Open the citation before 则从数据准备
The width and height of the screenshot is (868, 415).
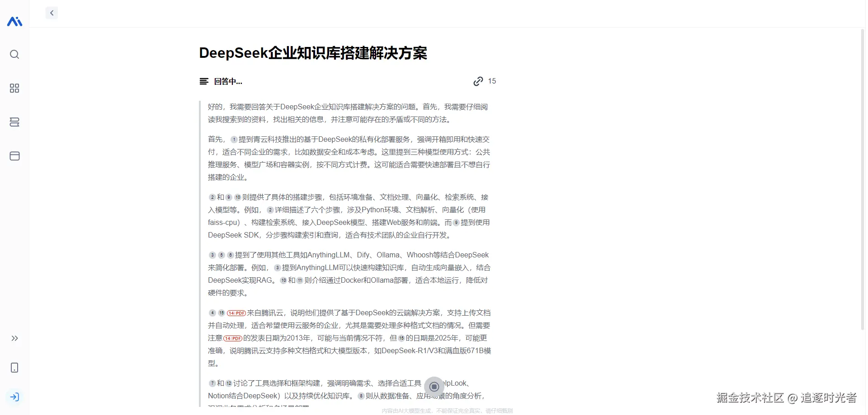coord(361,396)
